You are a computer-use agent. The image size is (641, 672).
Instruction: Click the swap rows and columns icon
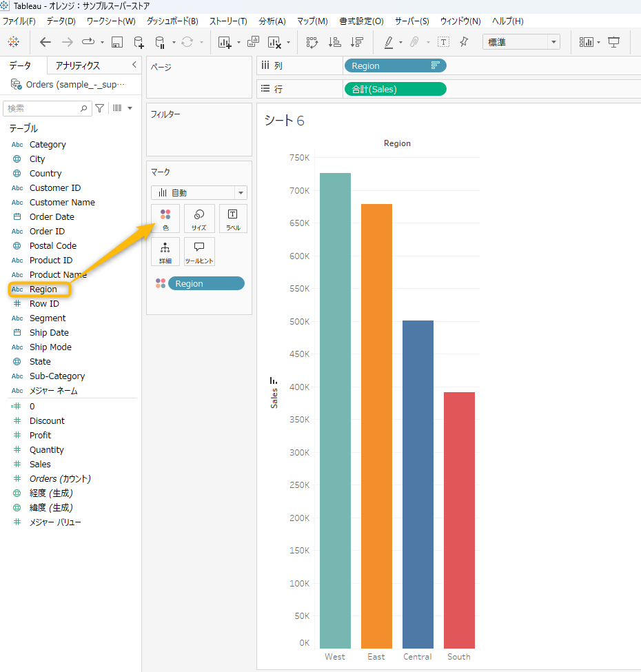pyautogui.click(x=312, y=42)
